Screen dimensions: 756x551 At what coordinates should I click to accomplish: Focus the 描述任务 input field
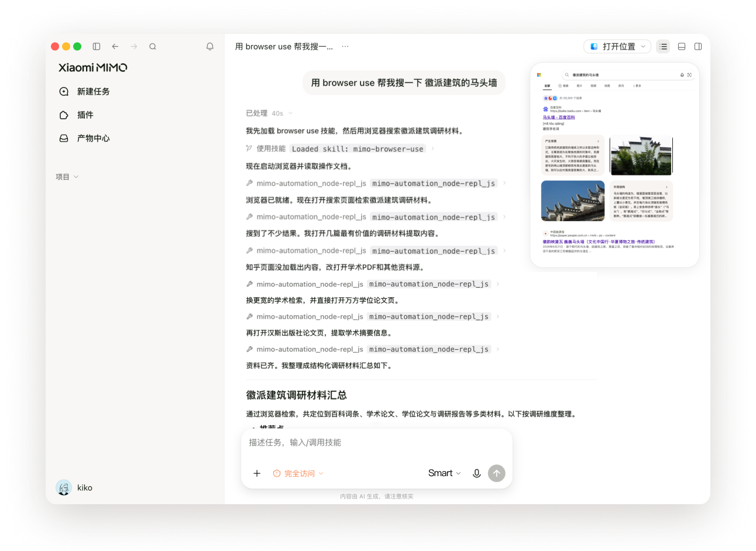pos(377,443)
